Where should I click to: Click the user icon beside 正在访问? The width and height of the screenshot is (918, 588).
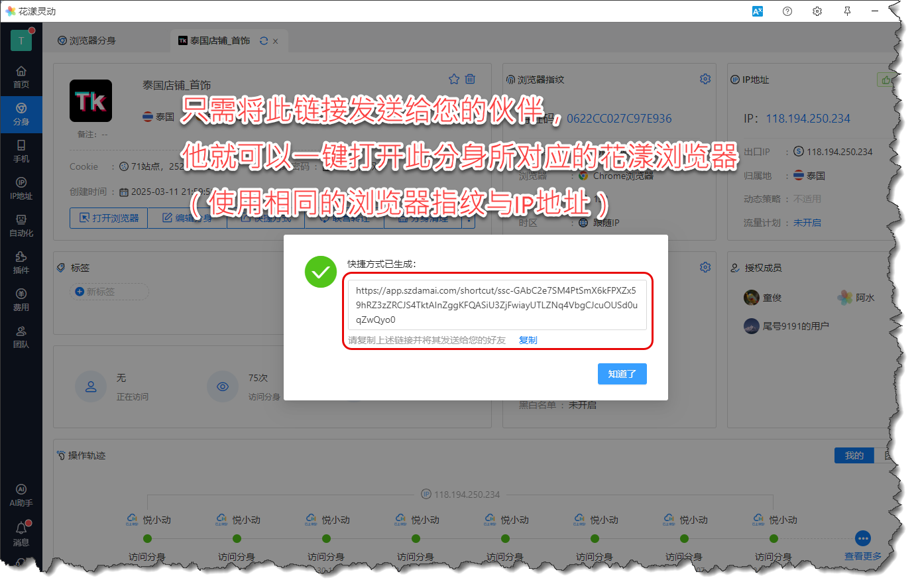(x=91, y=386)
